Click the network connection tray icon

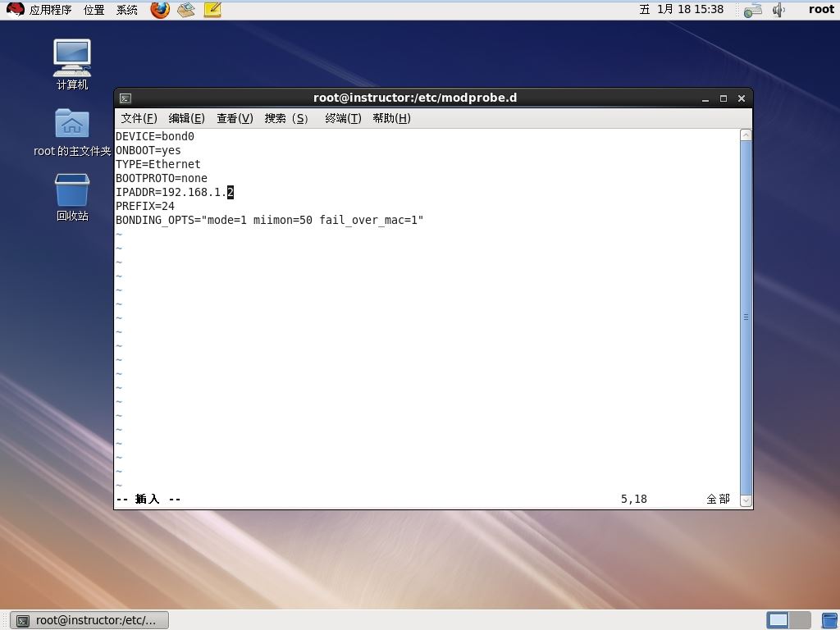pos(753,10)
